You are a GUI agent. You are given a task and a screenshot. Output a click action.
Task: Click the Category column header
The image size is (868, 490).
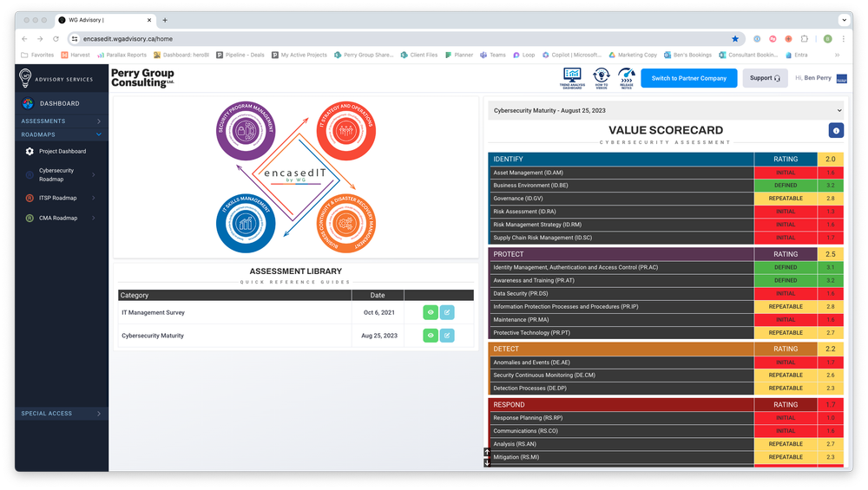coord(234,296)
